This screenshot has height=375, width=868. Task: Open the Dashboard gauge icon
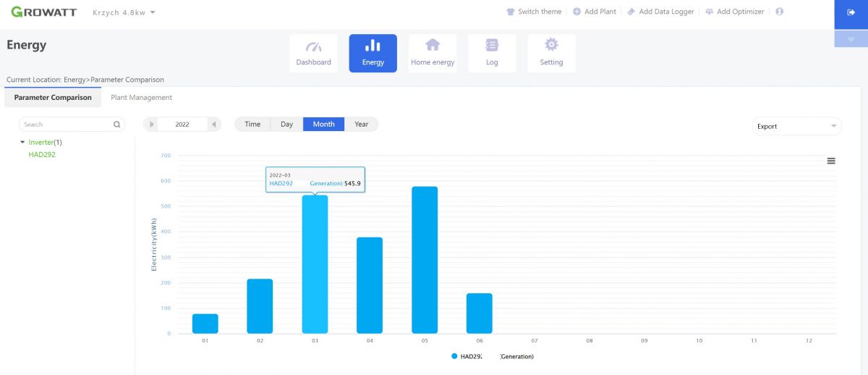(x=313, y=46)
